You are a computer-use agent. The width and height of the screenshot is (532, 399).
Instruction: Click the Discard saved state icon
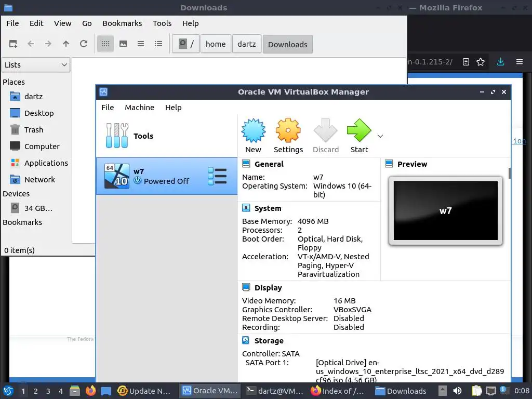(325, 136)
